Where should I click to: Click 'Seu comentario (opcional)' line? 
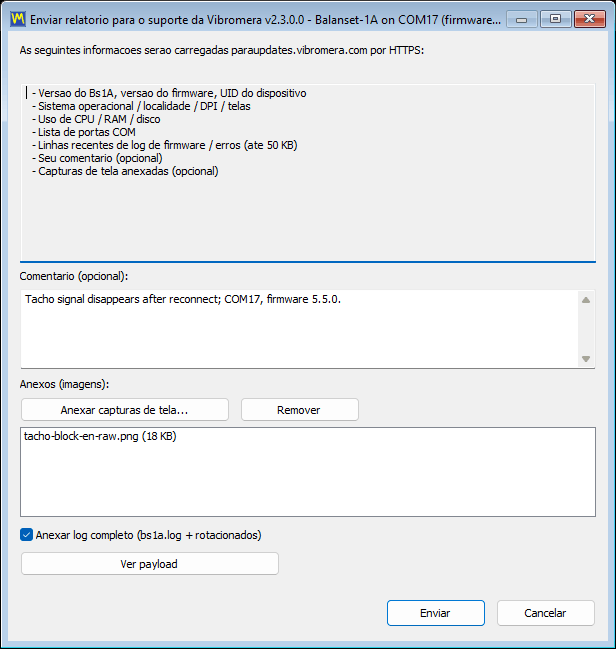97,159
